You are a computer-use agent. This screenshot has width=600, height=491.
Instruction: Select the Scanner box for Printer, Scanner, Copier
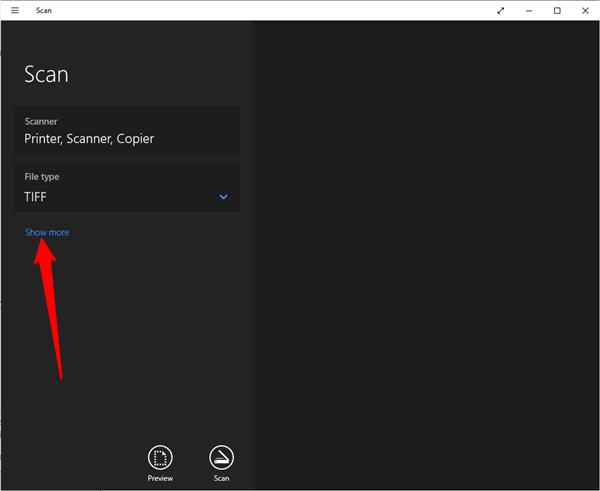126,130
